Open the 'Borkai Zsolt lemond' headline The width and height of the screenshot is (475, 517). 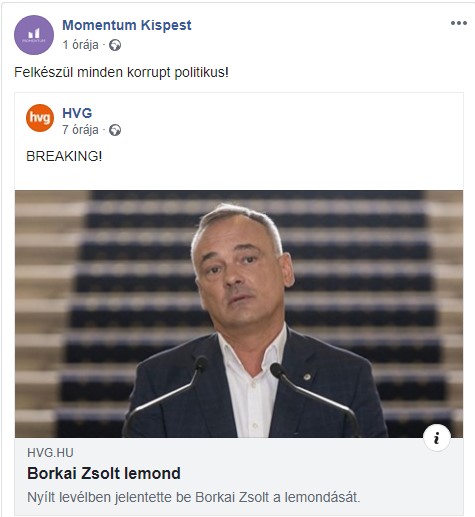point(104,473)
